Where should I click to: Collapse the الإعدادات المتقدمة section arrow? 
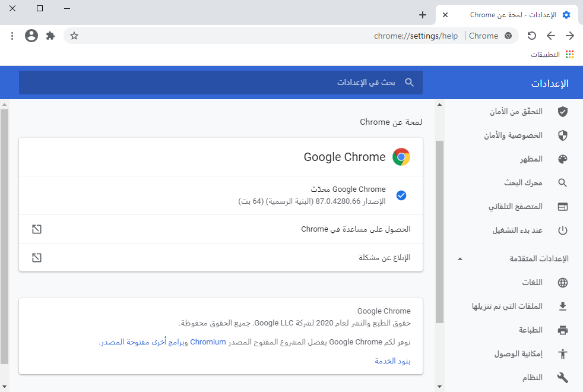[x=460, y=259]
